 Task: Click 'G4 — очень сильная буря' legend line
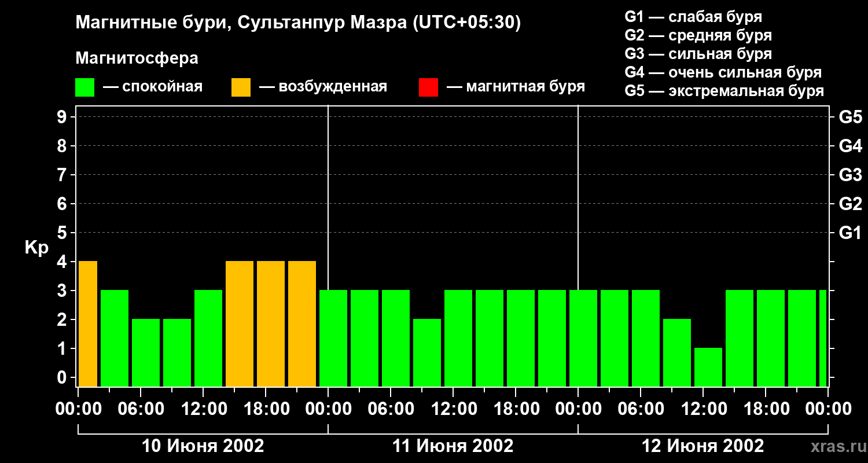click(723, 72)
